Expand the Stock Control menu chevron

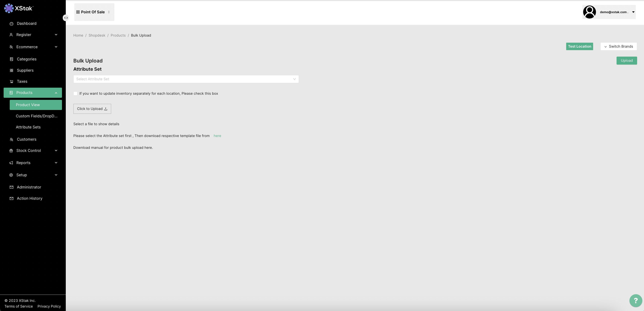click(x=56, y=151)
